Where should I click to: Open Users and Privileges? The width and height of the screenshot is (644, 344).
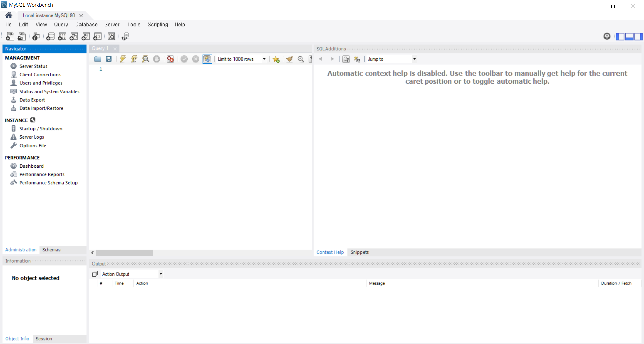(41, 83)
